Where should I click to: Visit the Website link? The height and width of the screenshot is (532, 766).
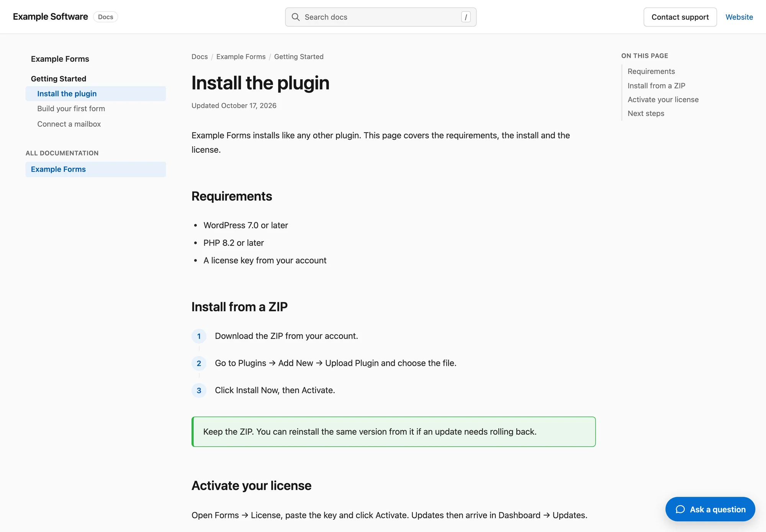[x=739, y=17]
